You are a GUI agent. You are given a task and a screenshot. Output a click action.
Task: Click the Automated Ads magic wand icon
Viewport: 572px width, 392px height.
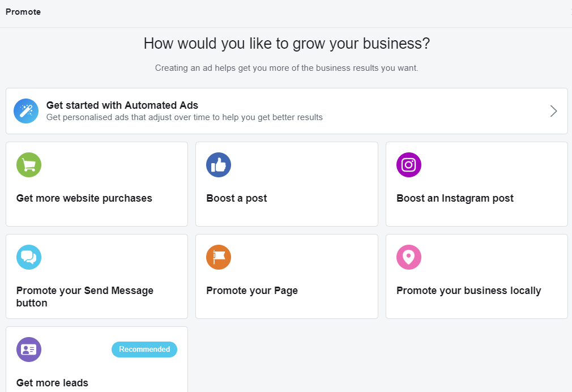26,111
